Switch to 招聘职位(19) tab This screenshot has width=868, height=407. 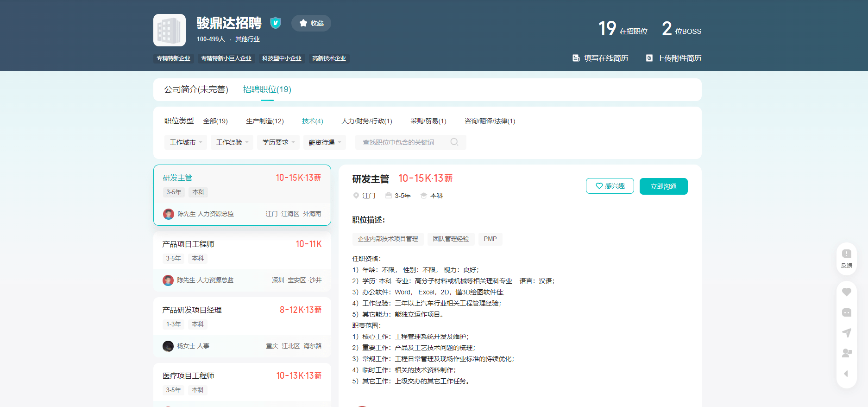click(x=267, y=89)
